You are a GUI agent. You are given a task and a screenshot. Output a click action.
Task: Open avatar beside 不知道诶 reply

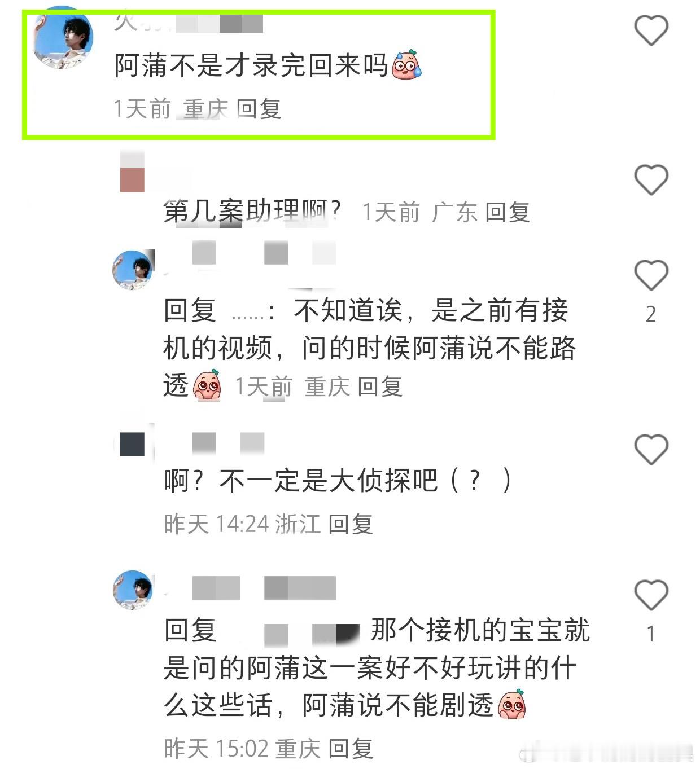click(133, 270)
